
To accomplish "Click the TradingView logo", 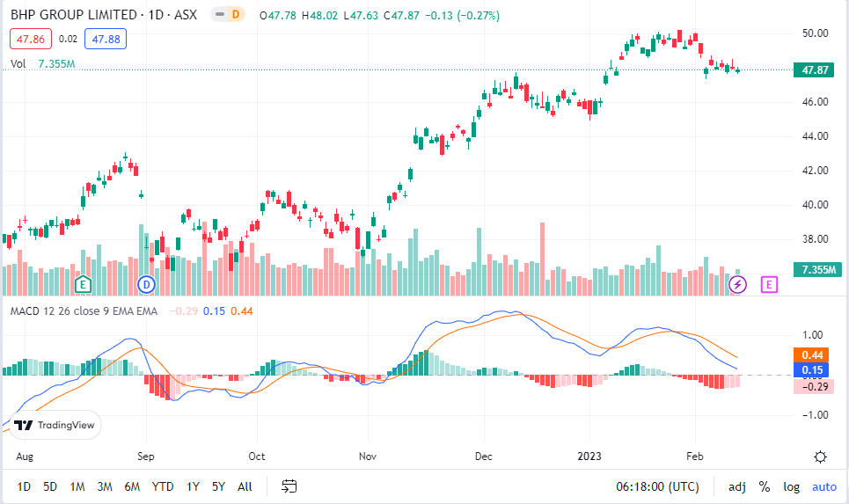I will [x=55, y=426].
